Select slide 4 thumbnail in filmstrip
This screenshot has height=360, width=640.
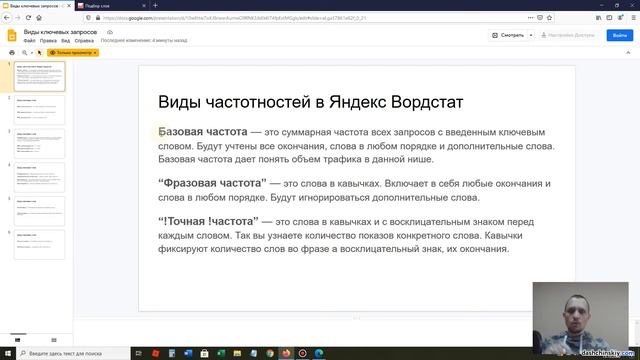pyautogui.click(x=40, y=177)
